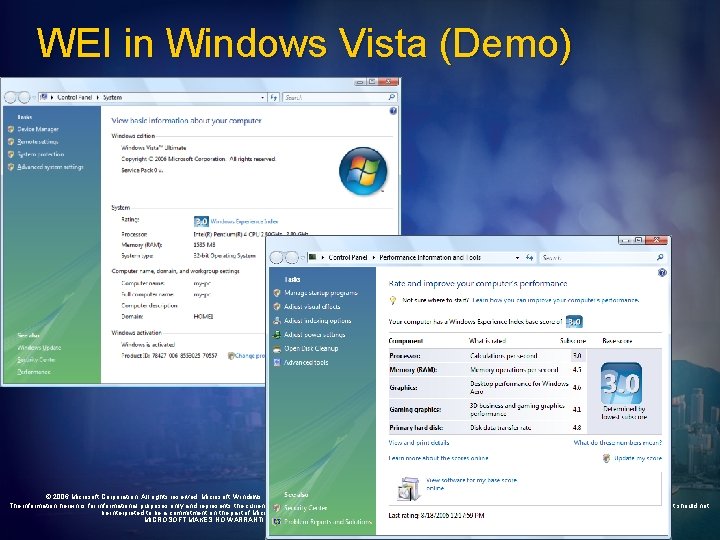The width and height of the screenshot is (720, 540).
Task: Click the System protection shield icon
Action: click(11, 154)
